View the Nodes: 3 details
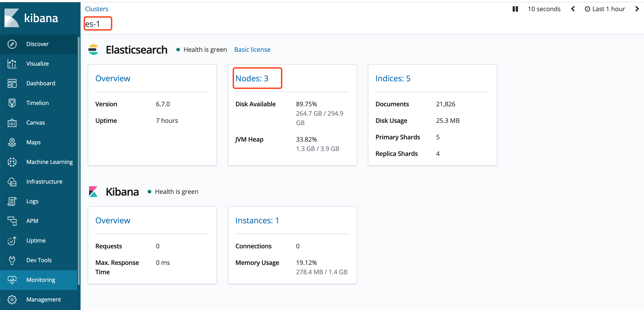The height and width of the screenshot is (310, 644). [x=252, y=78]
